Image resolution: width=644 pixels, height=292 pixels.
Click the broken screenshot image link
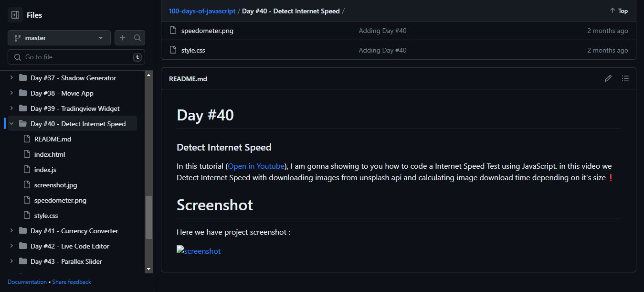coord(199,250)
